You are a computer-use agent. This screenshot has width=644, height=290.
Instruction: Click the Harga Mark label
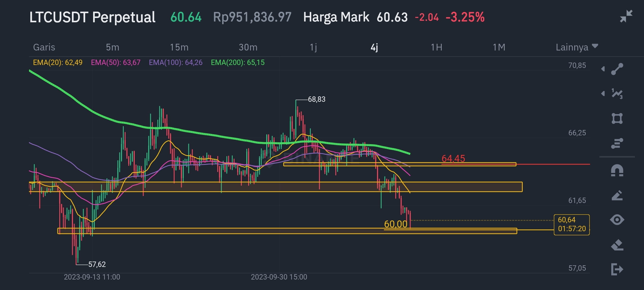tap(336, 17)
